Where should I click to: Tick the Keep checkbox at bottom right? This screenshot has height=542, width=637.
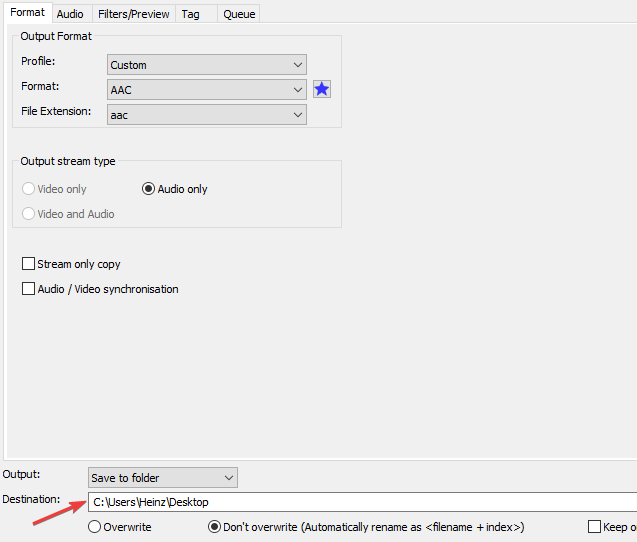(x=595, y=527)
